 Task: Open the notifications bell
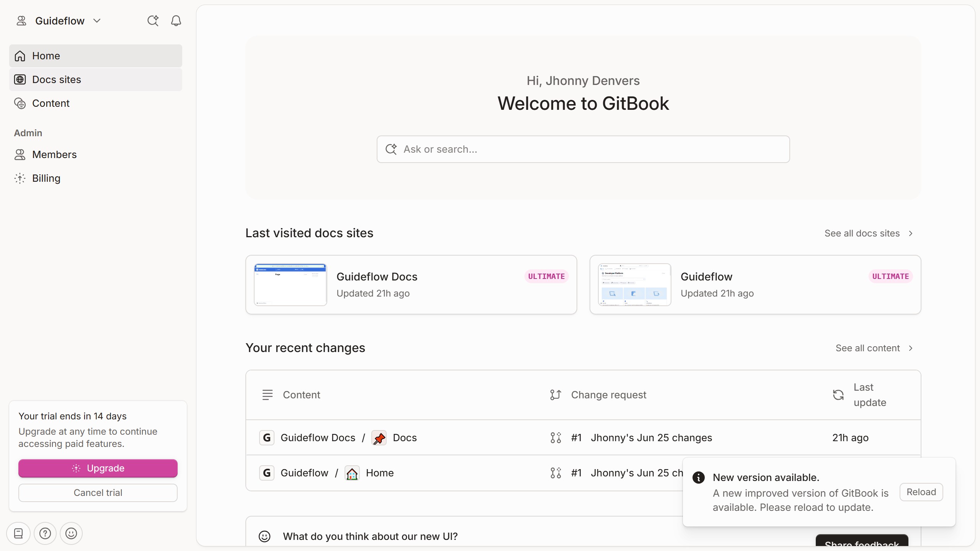tap(176, 21)
